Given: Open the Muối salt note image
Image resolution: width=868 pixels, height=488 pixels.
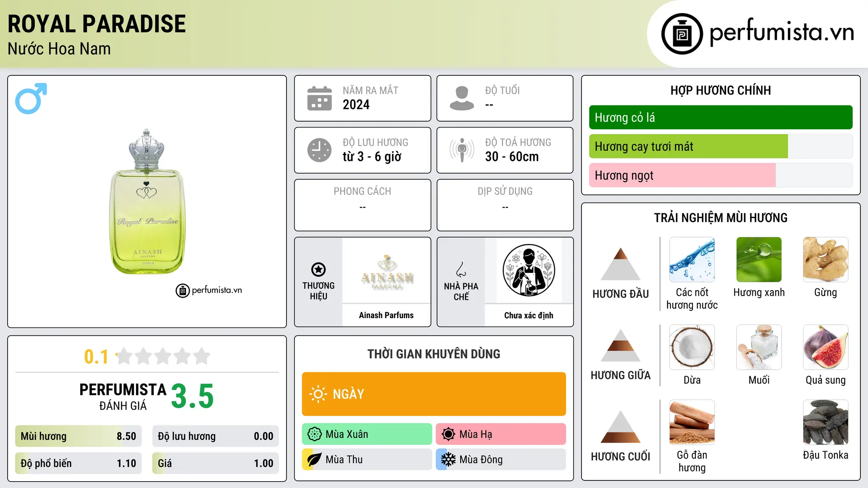Looking at the screenshot, I should coord(759,347).
